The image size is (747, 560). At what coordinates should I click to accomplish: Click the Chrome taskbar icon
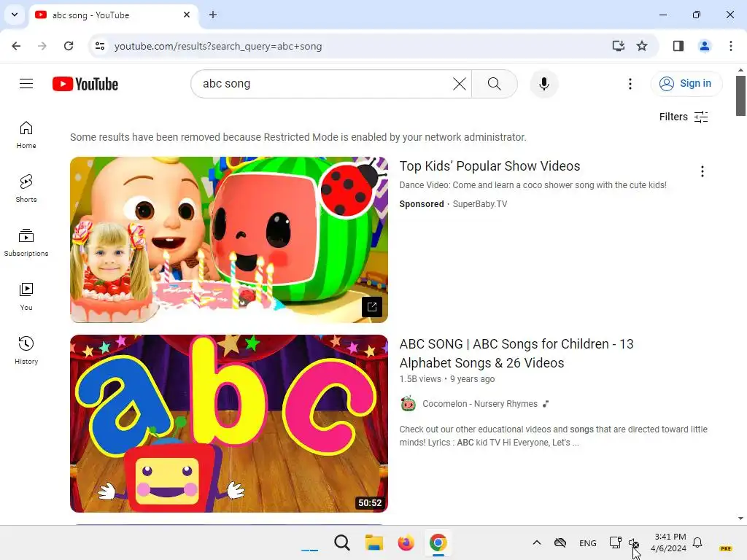tap(438, 542)
